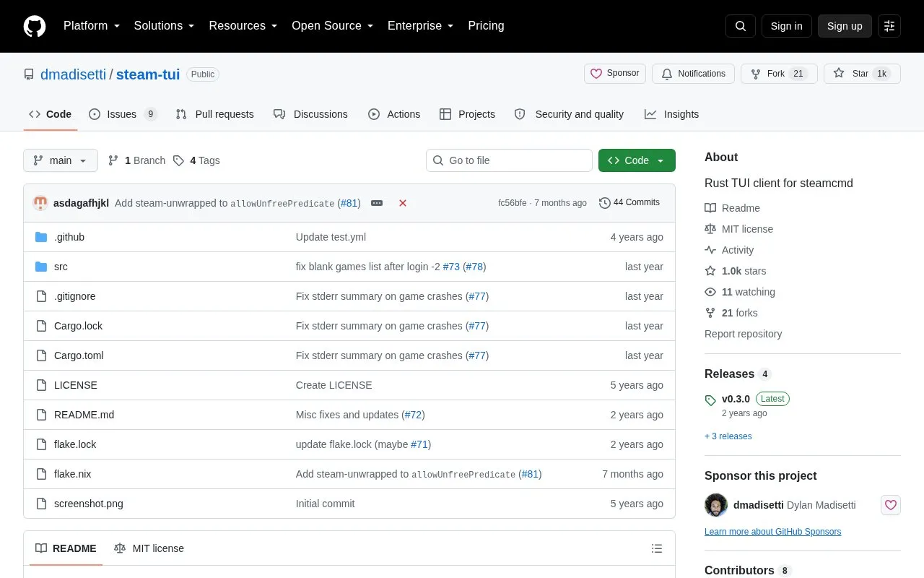The width and height of the screenshot is (924, 578).
Task: Open the Projects tab
Action: pyautogui.click(x=467, y=114)
